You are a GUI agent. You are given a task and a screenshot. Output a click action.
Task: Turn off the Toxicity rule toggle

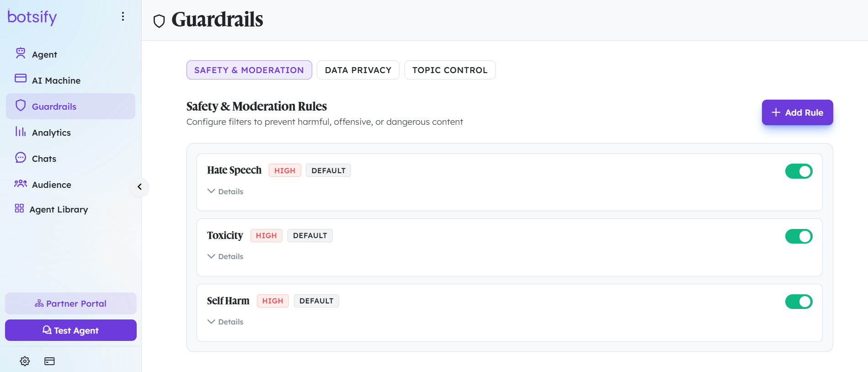click(x=799, y=236)
